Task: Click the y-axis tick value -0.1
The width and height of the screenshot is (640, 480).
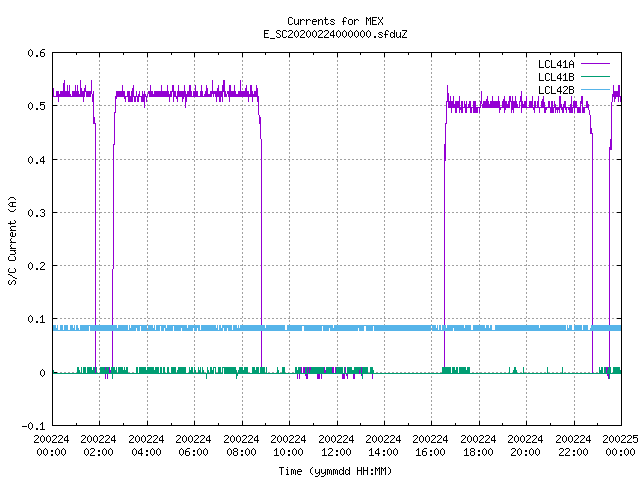Action: [33, 426]
